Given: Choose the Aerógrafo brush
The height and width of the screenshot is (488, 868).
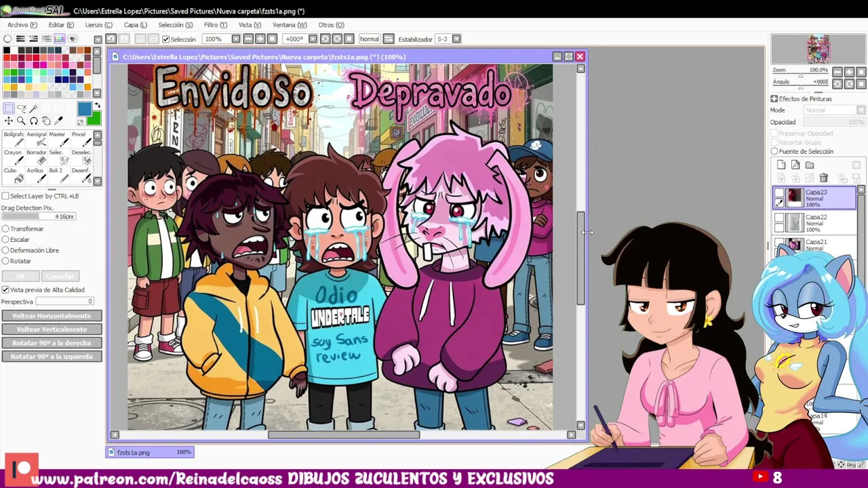Looking at the screenshot, I should 37,139.
